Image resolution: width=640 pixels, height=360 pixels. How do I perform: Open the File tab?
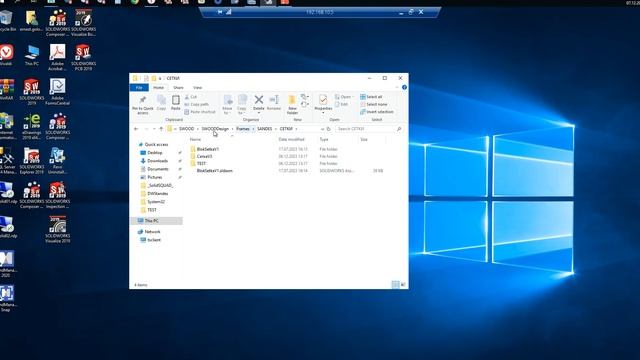coord(139,87)
